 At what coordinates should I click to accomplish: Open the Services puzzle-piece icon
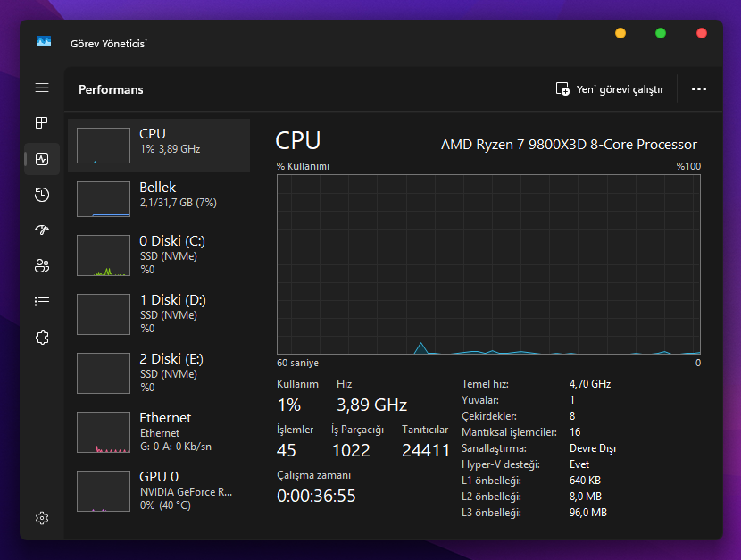pyautogui.click(x=42, y=338)
